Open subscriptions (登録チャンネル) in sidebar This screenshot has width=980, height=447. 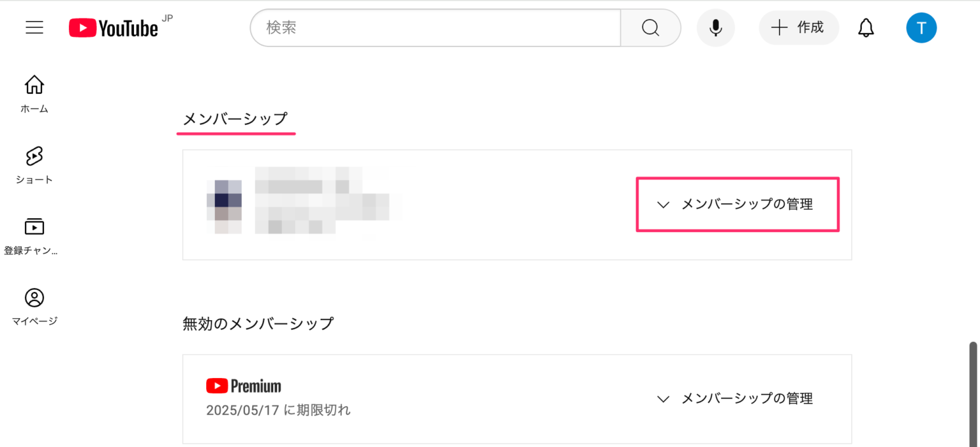[34, 235]
